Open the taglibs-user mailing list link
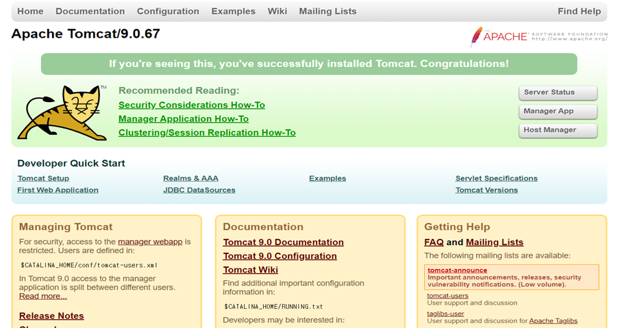Image resolution: width=644 pixels, height=328 pixels. click(445, 314)
